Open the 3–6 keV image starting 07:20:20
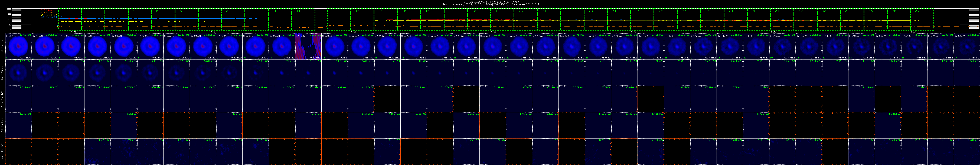The width and height of the screenshot is (980, 165). (97, 46)
